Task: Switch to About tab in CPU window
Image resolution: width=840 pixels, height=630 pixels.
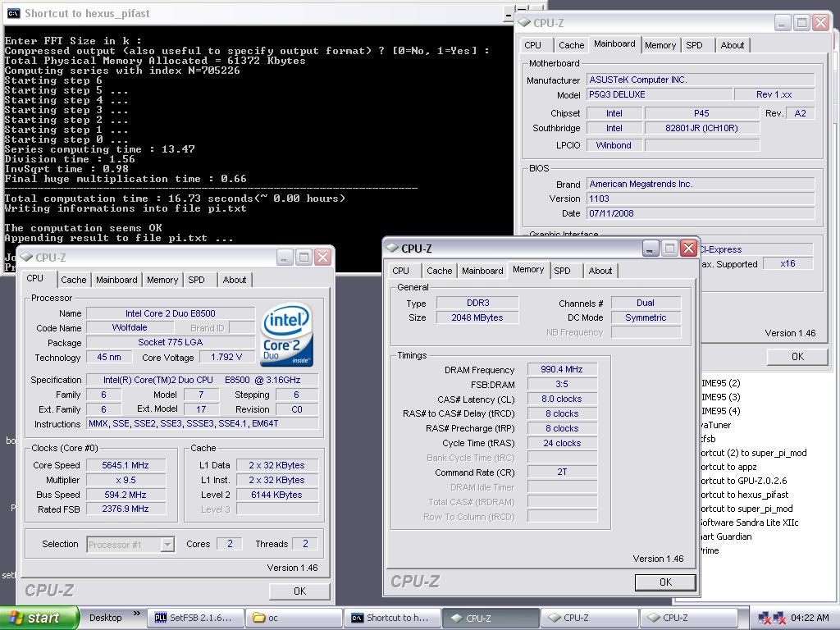Action: 234,280
